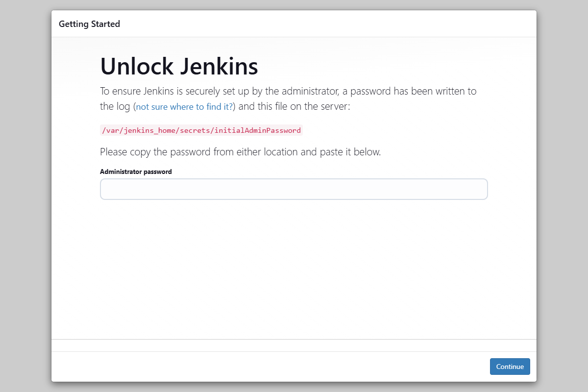This screenshot has height=392, width=588.
Task: Click the blue hyperlink in the description
Action: pos(184,106)
